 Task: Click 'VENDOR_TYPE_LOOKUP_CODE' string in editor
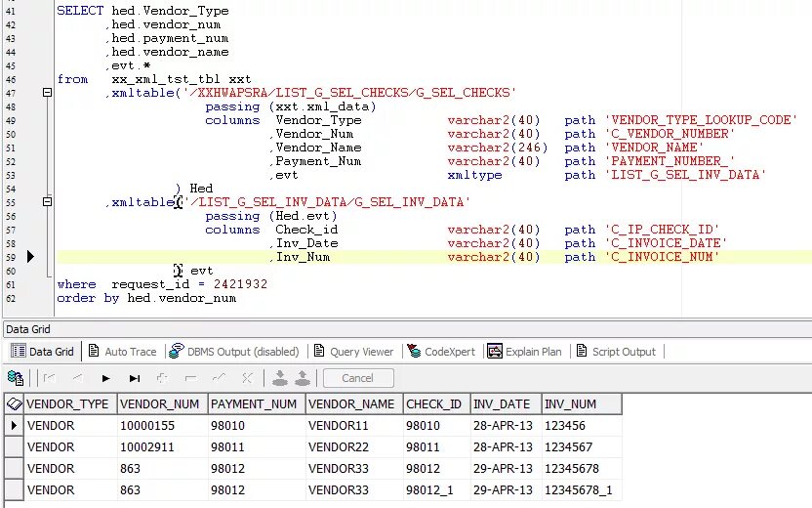coord(701,120)
